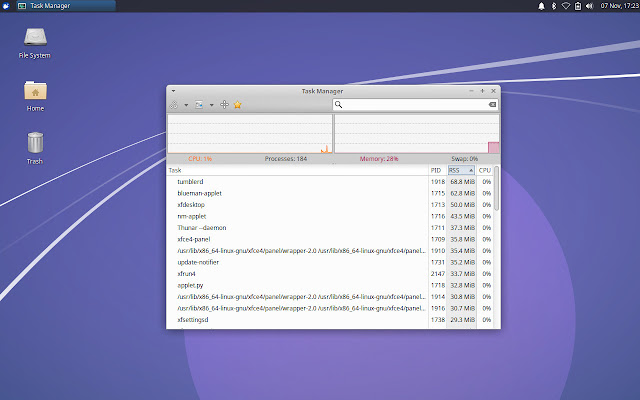Click the 68.8 MiB memory value
Viewport: 640px width, 400px height.
[x=462, y=182]
